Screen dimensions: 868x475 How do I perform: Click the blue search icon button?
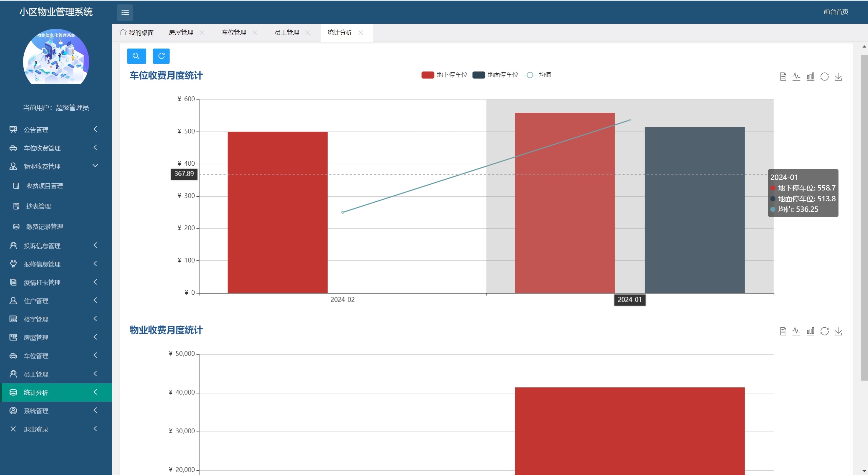click(x=136, y=56)
